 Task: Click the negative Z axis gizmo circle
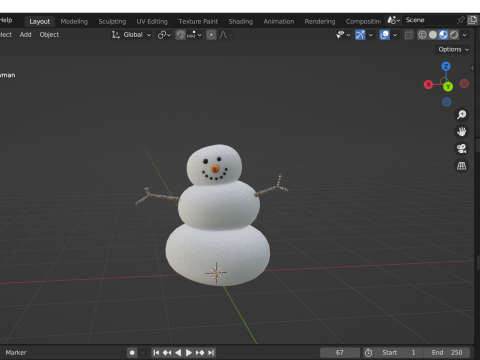(x=446, y=102)
